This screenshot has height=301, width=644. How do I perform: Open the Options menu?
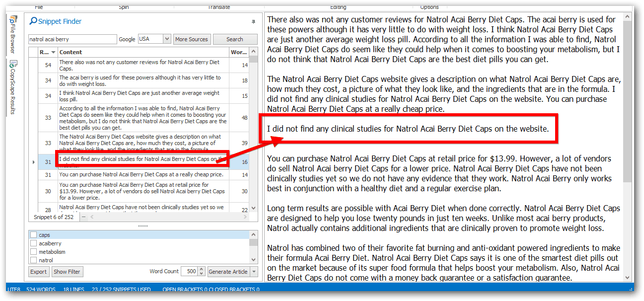point(429,7)
